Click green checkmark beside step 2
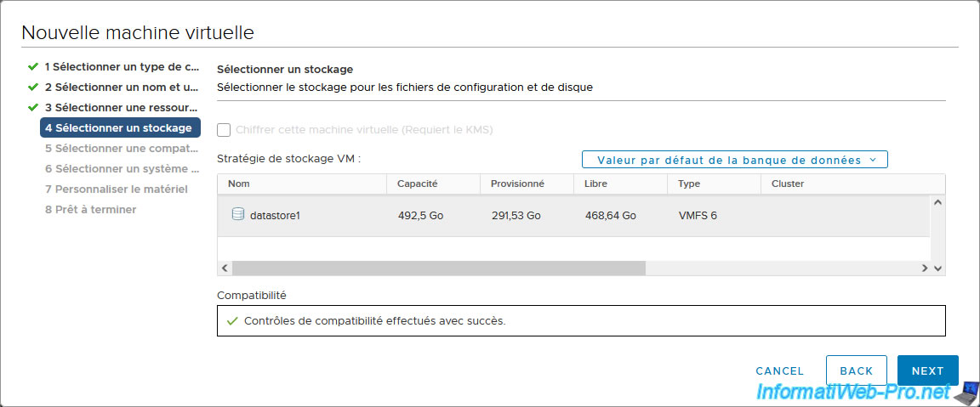This screenshot has width=980, height=407. tap(33, 87)
